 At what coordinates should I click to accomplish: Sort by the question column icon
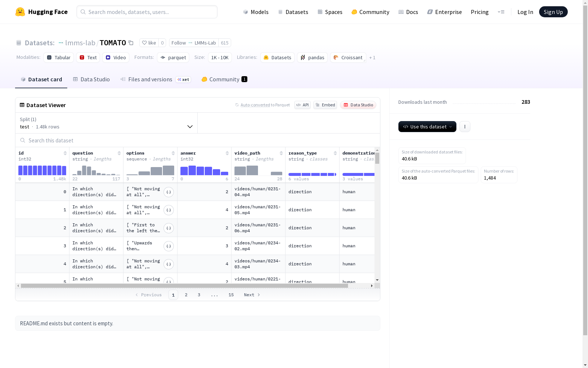pyautogui.click(x=119, y=153)
